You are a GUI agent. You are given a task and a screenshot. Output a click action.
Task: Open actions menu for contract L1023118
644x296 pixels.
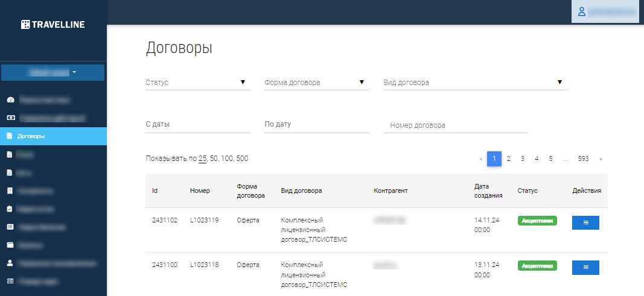585,267
